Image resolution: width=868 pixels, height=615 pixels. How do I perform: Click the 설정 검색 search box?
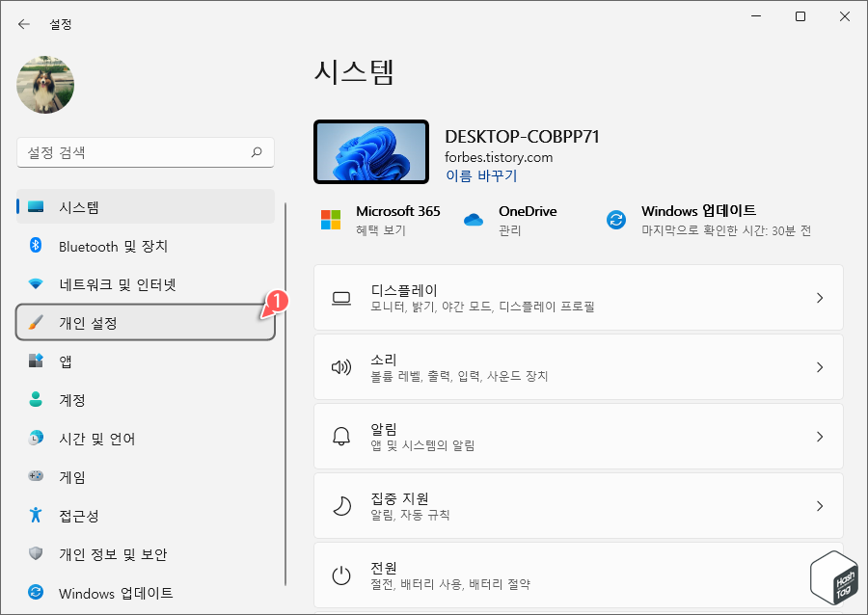click(x=145, y=152)
